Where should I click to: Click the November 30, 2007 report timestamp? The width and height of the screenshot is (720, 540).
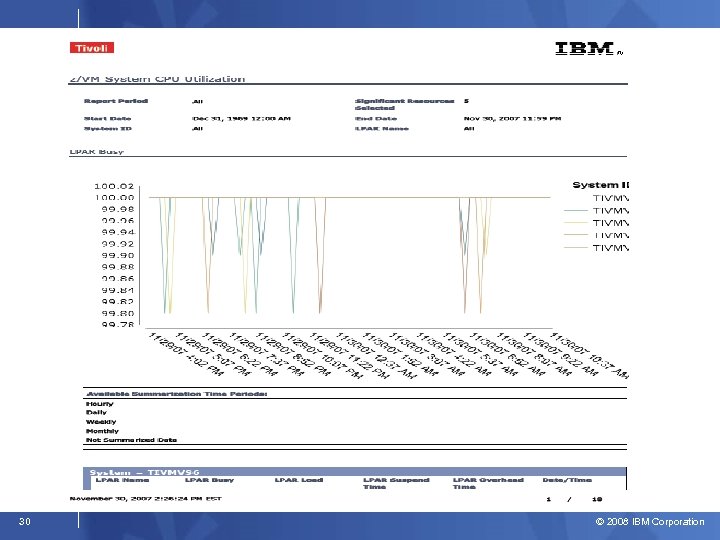coord(146,498)
